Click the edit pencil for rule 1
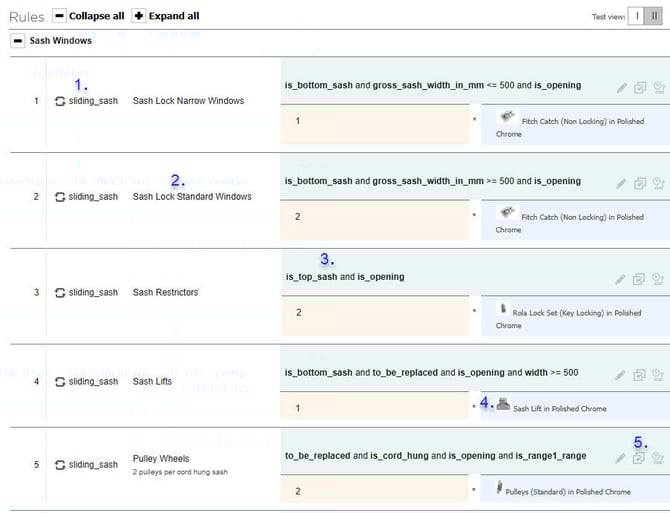670x513 pixels. (x=621, y=88)
